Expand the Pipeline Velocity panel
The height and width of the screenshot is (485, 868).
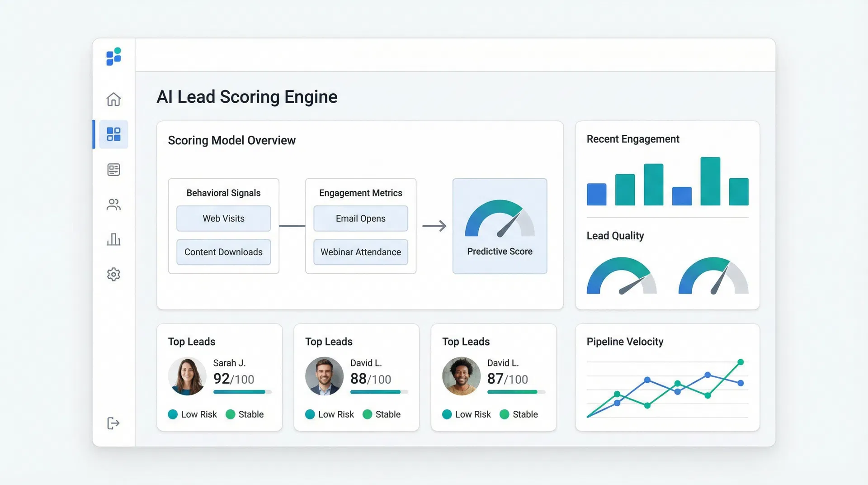[x=625, y=342]
